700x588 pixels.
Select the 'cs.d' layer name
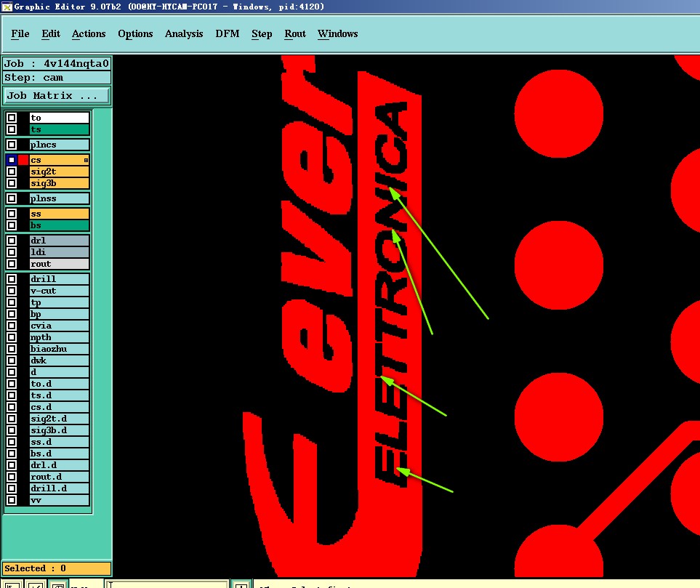click(x=60, y=407)
